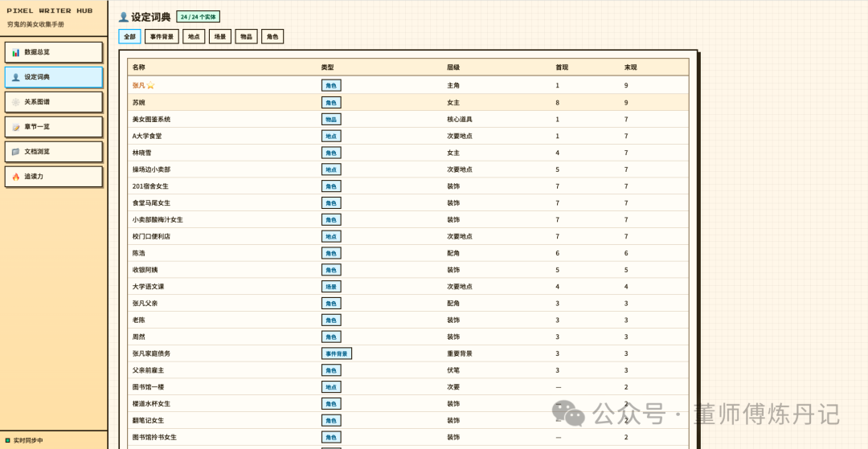The width and height of the screenshot is (868, 449).
Task: Click the 图书馆拎书女生 row
Action: 408,437
